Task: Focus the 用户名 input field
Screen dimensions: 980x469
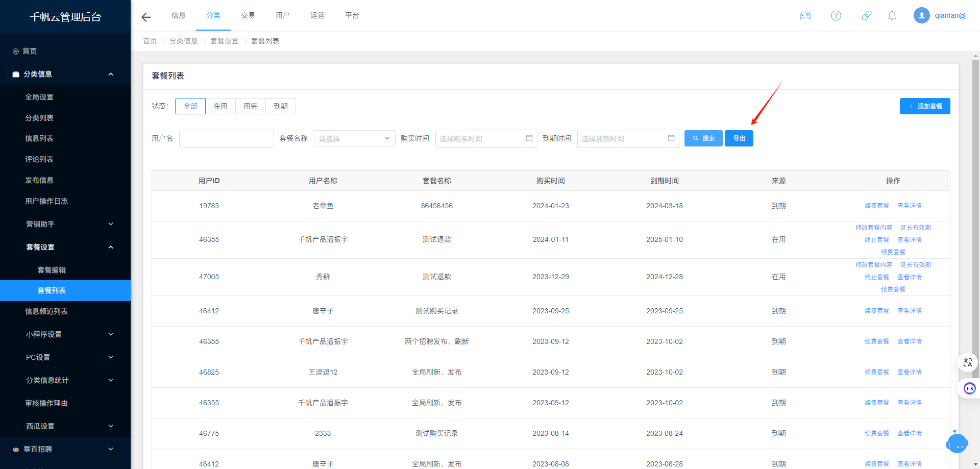Action: point(227,139)
